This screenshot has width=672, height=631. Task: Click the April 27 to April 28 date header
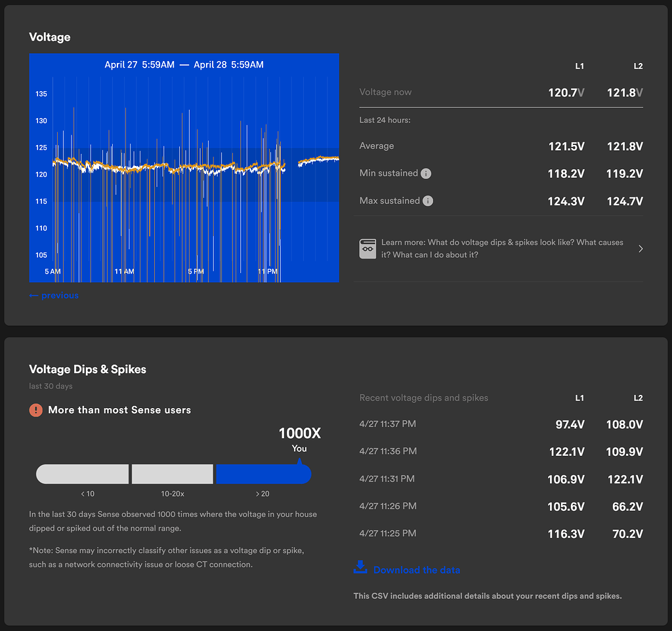[184, 65]
